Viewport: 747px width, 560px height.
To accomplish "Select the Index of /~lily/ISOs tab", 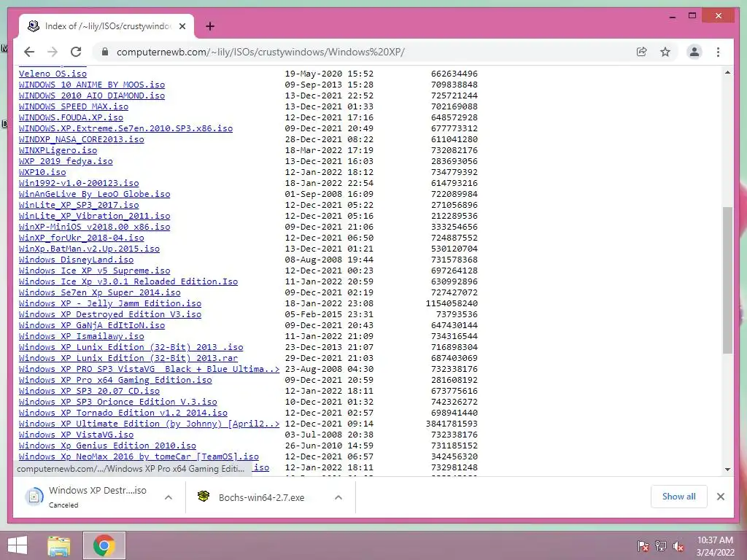I will point(107,26).
